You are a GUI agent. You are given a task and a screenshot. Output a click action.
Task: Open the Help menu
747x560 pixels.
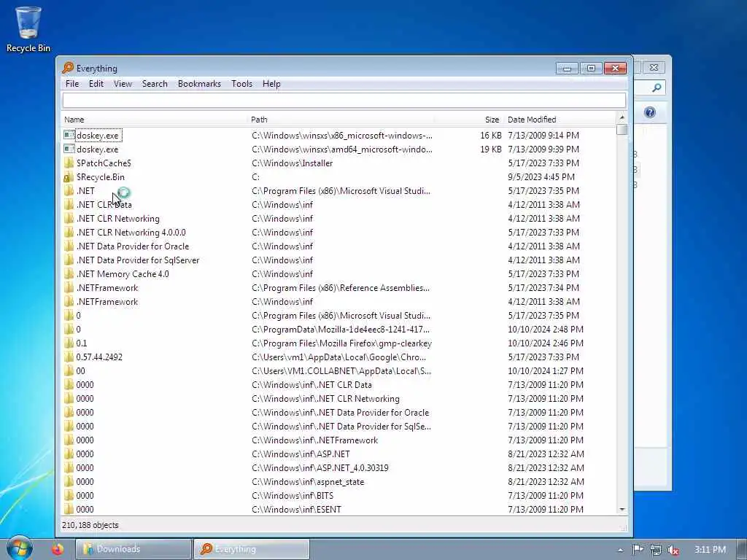point(271,84)
